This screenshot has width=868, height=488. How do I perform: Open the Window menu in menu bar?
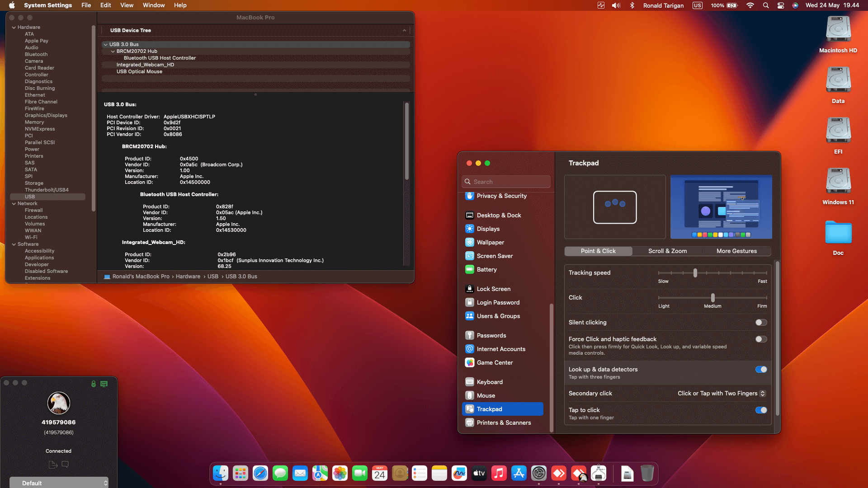click(x=153, y=5)
